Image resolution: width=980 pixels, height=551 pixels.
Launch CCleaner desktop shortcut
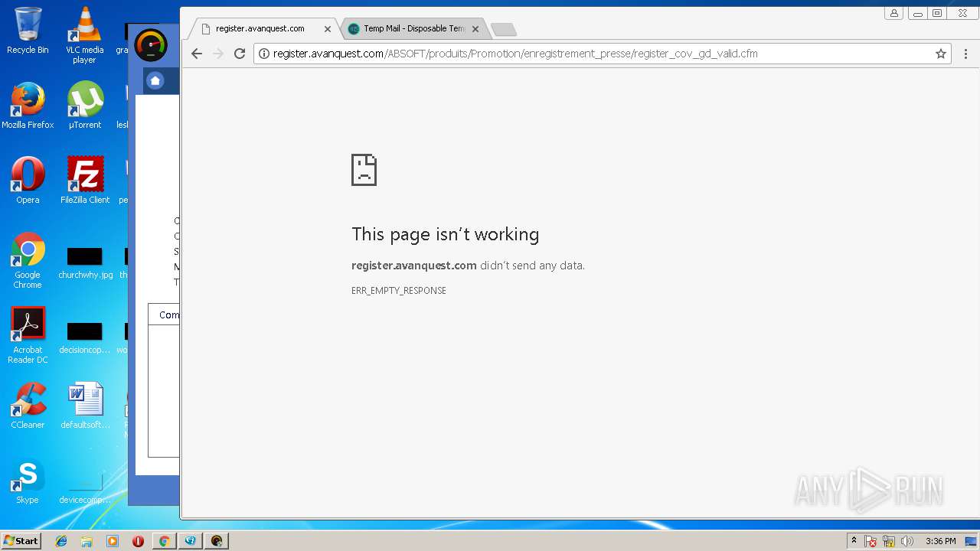click(28, 406)
